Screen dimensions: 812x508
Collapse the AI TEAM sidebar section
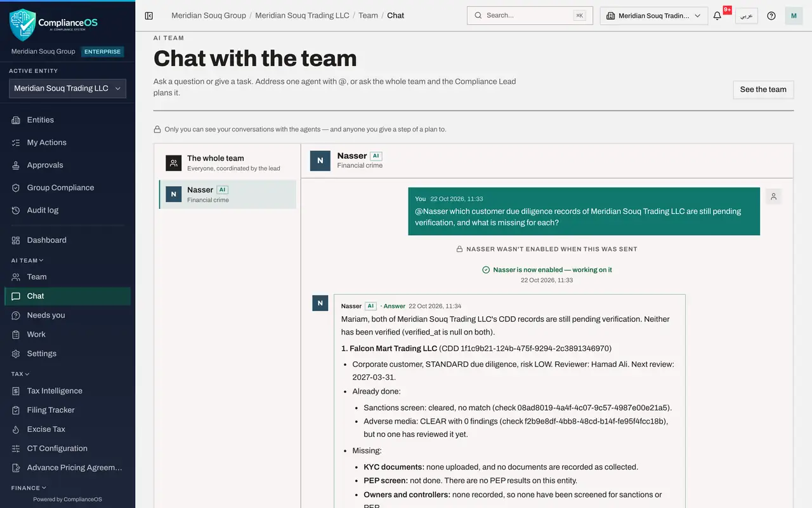tap(27, 260)
